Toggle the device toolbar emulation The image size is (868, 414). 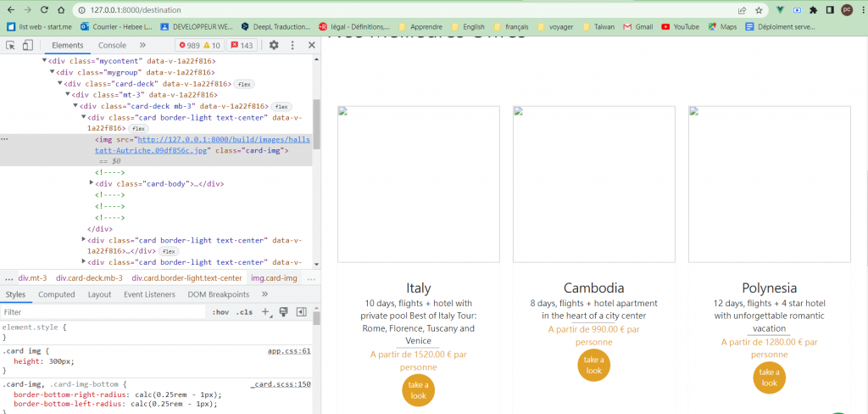click(x=28, y=46)
